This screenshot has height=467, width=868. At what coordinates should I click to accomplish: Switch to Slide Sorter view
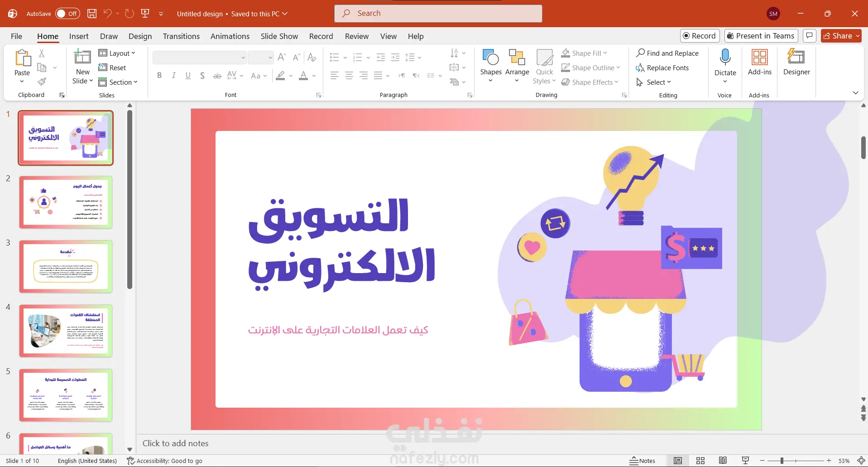(700, 461)
